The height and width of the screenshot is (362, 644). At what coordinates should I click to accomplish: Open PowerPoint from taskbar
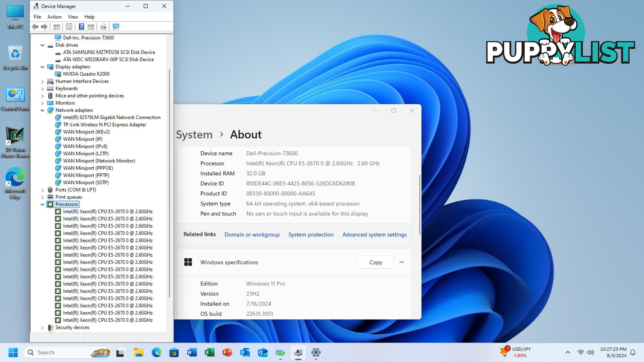coord(227,352)
